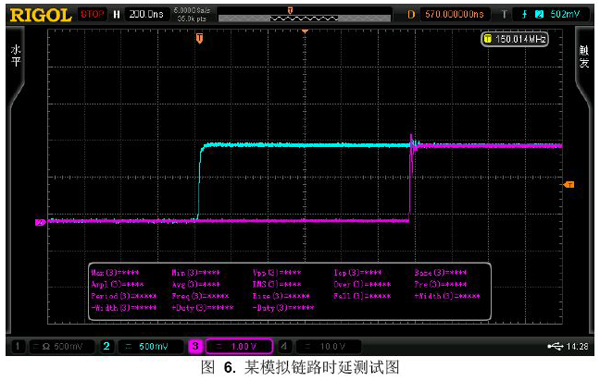Select the STOP run status indicator
The height and width of the screenshot is (381, 600).
click(x=92, y=15)
